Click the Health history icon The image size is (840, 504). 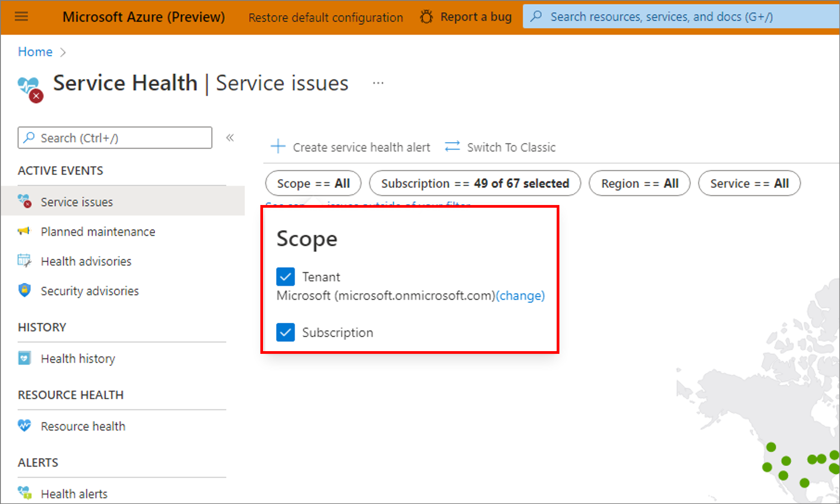coord(24,358)
